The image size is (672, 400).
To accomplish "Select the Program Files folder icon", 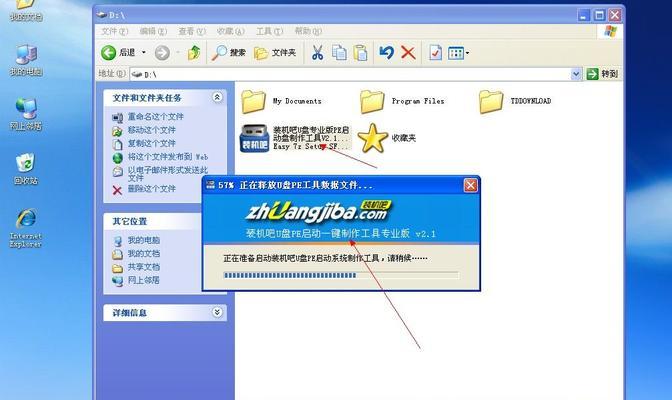I will (372, 101).
